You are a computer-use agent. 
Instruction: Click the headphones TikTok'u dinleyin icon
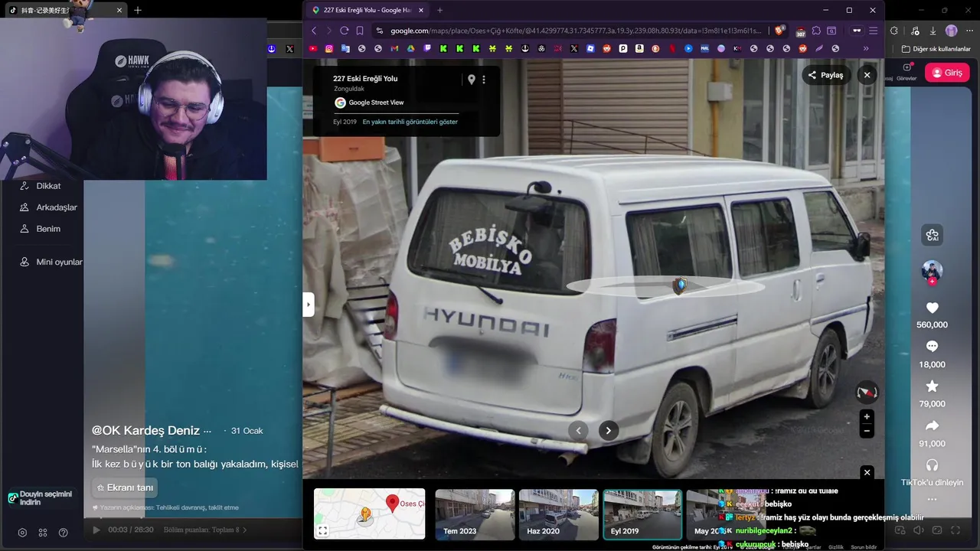[x=932, y=465]
